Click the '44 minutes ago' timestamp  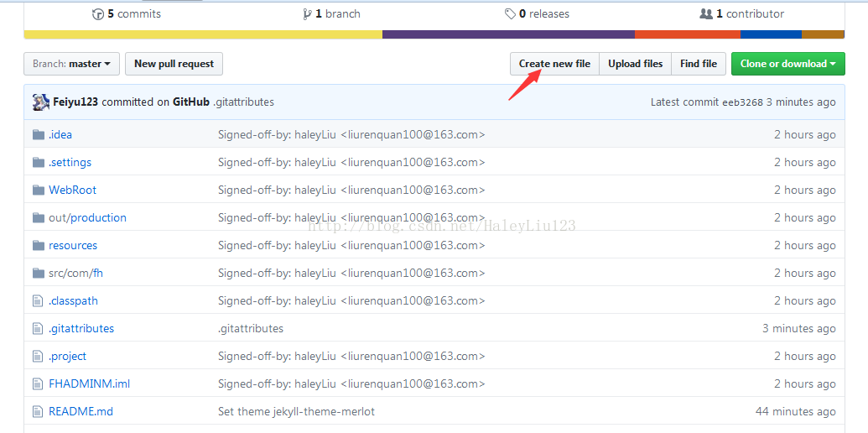pyautogui.click(x=796, y=411)
